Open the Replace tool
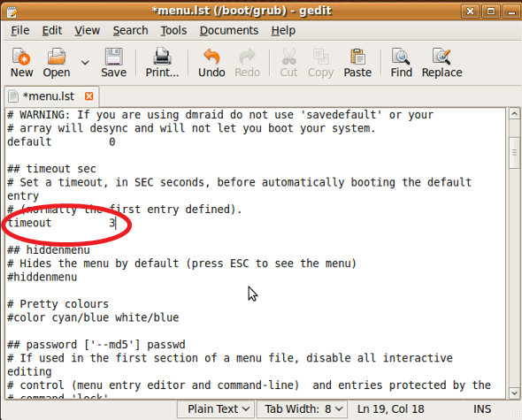This screenshot has width=522, height=420. (441, 63)
